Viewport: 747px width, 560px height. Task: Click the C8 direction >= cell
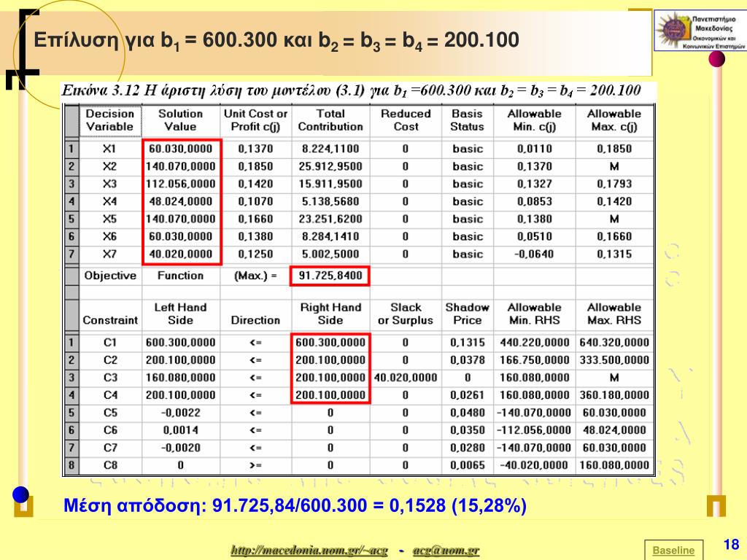click(x=255, y=465)
